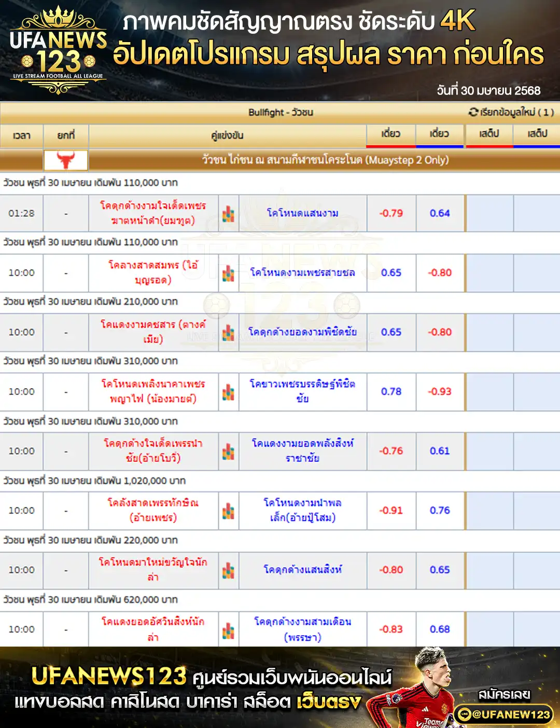Open the stats chart icon in the -0.76 odds row
This screenshot has height=728, width=560.
pyautogui.click(x=229, y=451)
